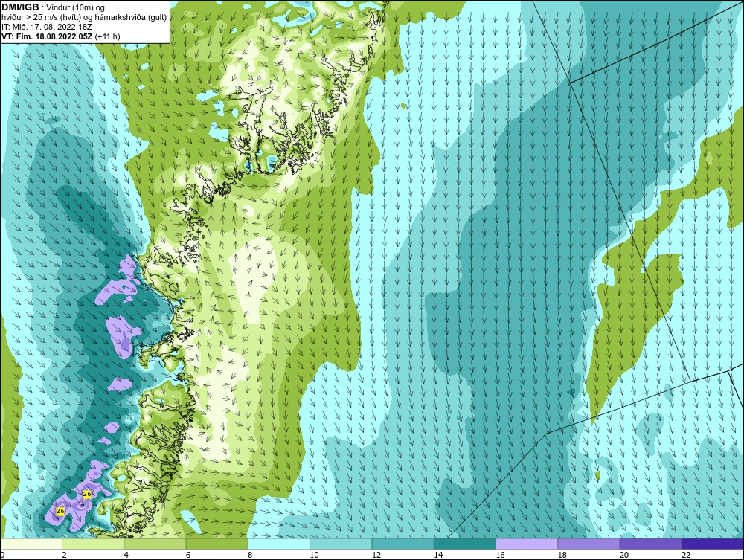Click the left yellow 26 gust marker
Screen dimensions: 744x560
(x=60, y=511)
